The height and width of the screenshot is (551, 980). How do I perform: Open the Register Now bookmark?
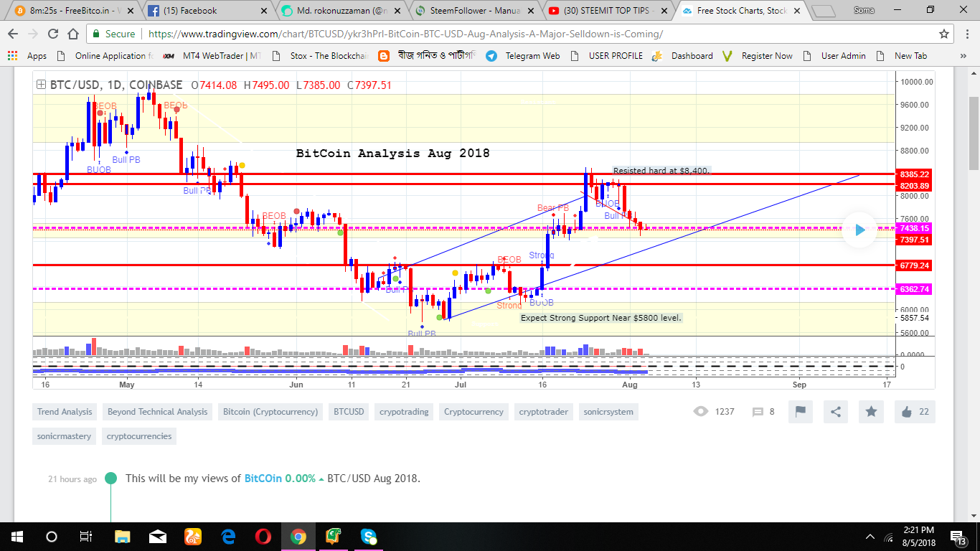tap(758, 56)
